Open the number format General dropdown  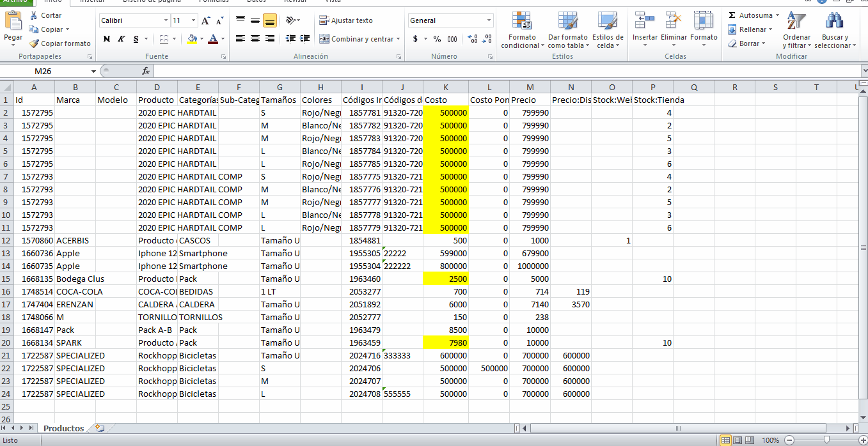tap(489, 20)
